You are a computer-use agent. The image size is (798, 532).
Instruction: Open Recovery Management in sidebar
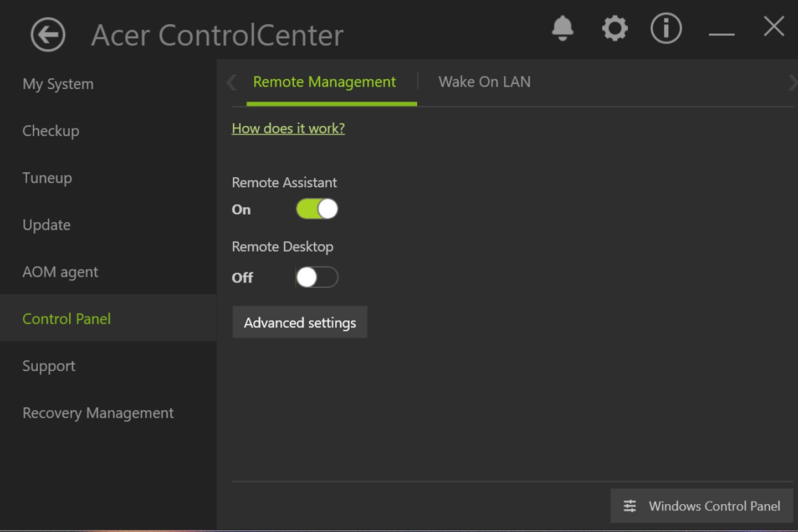coord(98,413)
